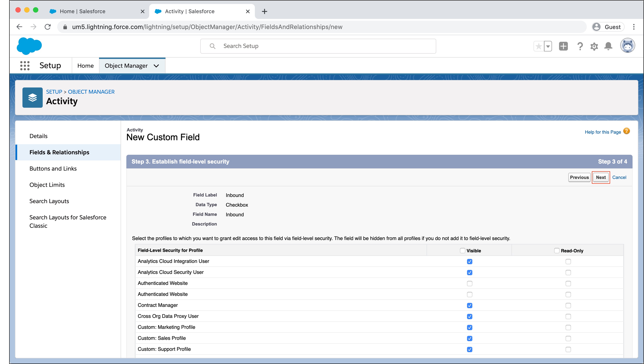Click the favorites star icon
Image resolution: width=644 pixels, height=364 pixels.
point(539,46)
